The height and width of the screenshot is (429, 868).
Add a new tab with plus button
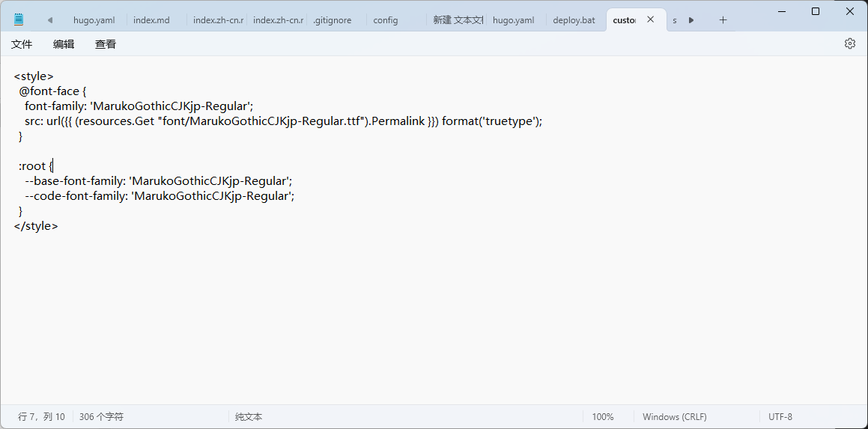723,20
